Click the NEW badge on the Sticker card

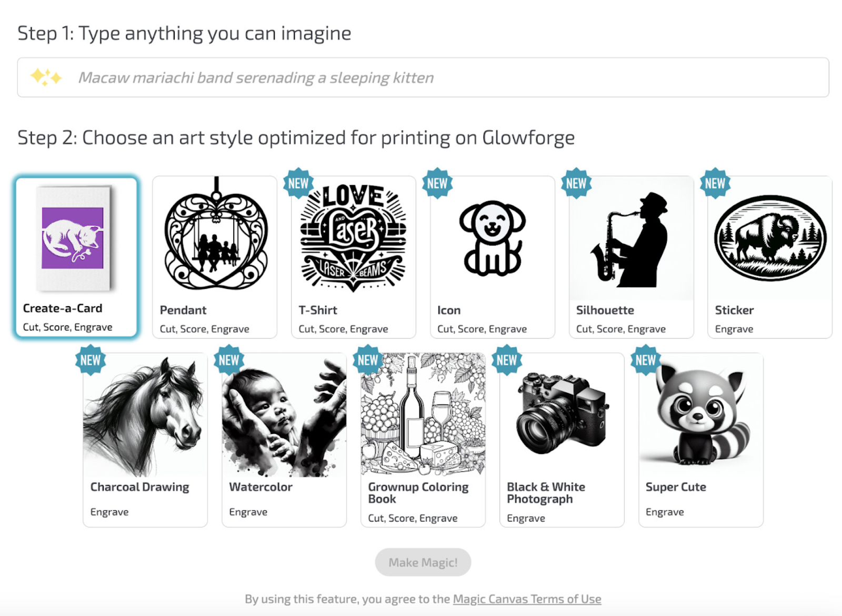coord(715,183)
